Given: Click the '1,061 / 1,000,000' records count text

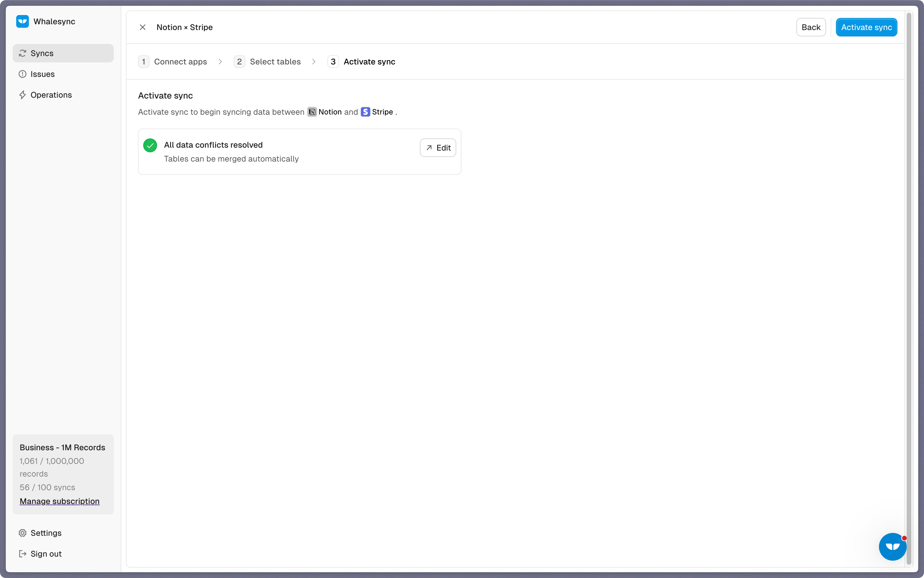Looking at the screenshot, I should (x=52, y=461).
